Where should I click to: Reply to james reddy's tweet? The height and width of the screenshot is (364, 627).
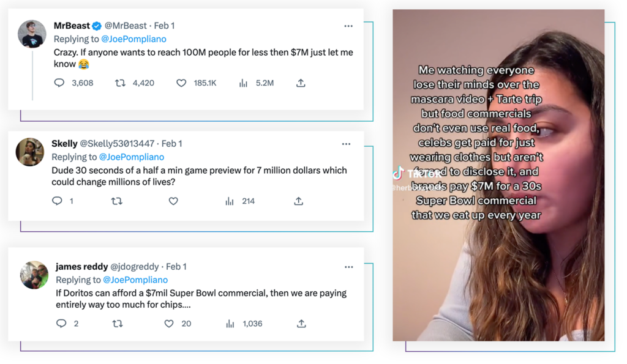[x=61, y=324]
